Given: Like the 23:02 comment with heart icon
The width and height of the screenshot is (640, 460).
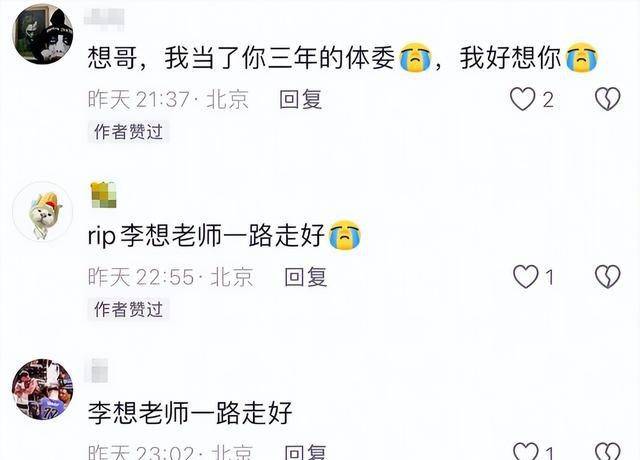Looking at the screenshot, I should (525, 451).
